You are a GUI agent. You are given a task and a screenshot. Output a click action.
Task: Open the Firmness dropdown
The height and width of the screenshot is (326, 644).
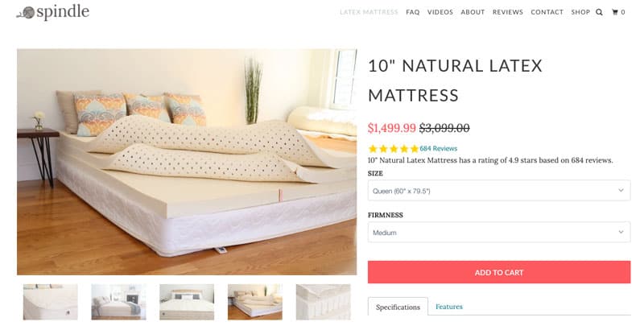(x=499, y=233)
